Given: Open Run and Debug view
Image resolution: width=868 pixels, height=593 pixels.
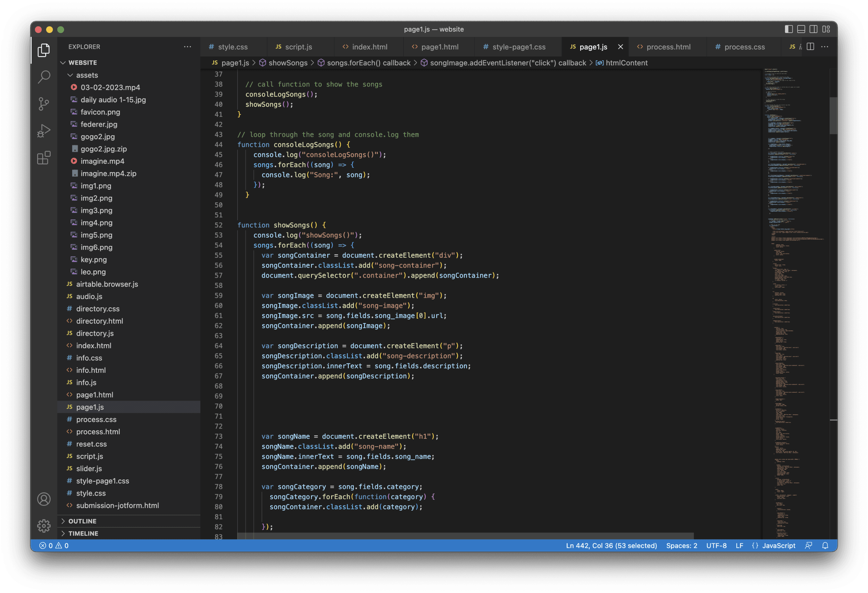Looking at the screenshot, I should [44, 131].
